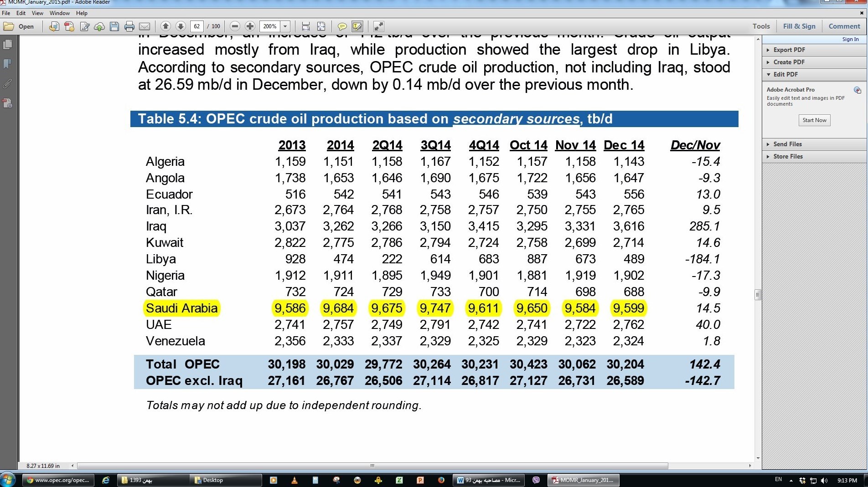
Task: Open the View menu
Action: (x=37, y=13)
